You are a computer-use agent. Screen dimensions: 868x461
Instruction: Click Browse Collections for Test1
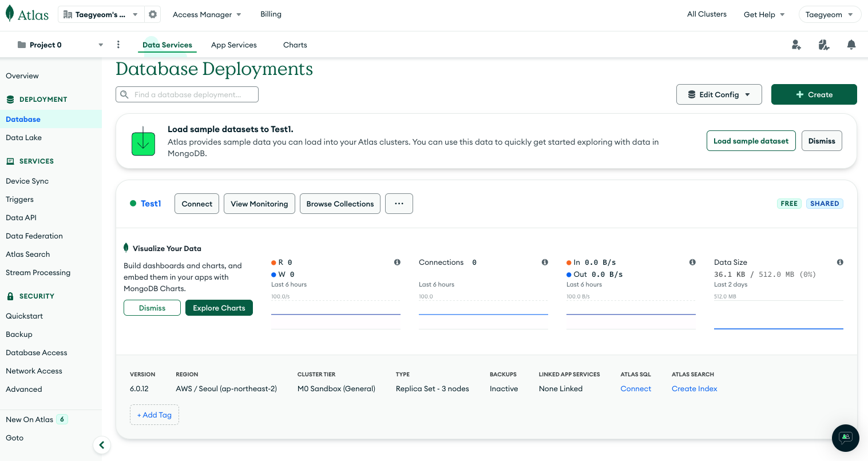tap(340, 204)
